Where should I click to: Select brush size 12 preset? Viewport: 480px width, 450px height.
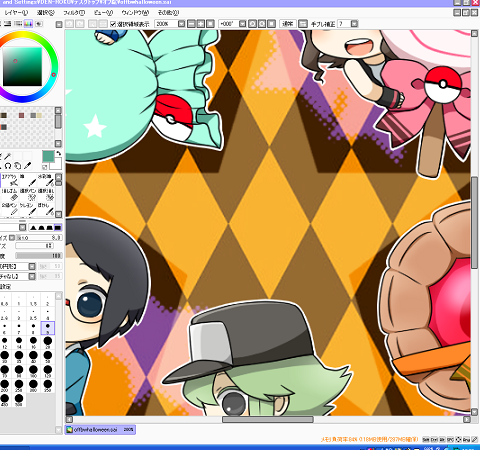(5, 342)
